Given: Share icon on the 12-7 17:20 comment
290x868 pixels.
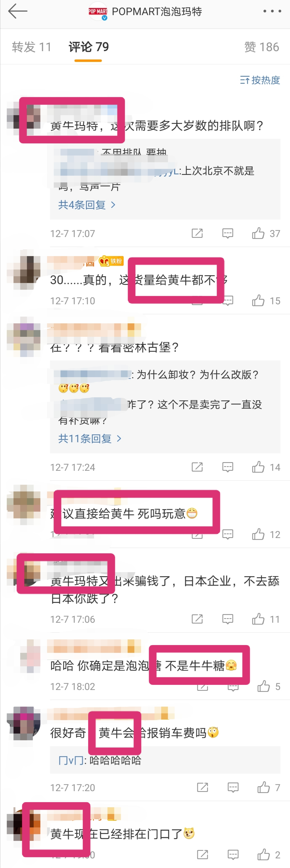Looking at the screenshot, I should click(x=202, y=788).
